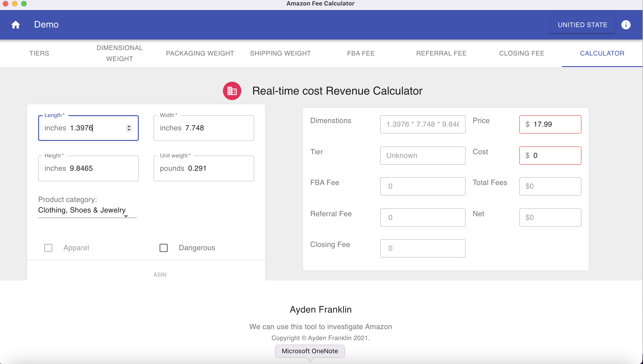The height and width of the screenshot is (364, 643).
Task: Click the yellow minimize window button
Action: [14, 3]
